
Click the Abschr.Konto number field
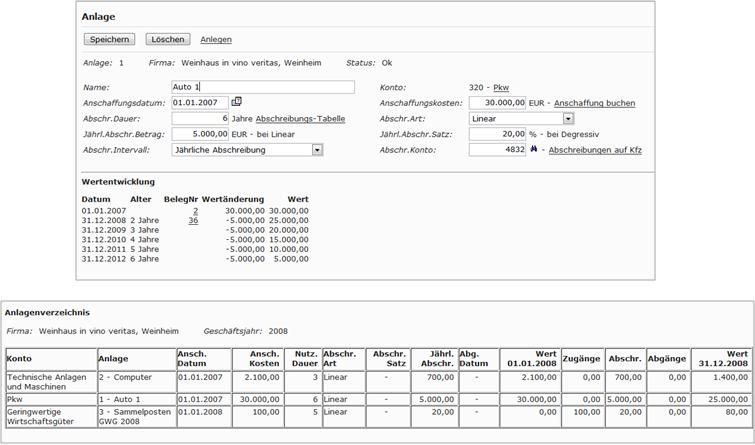[497, 150]
